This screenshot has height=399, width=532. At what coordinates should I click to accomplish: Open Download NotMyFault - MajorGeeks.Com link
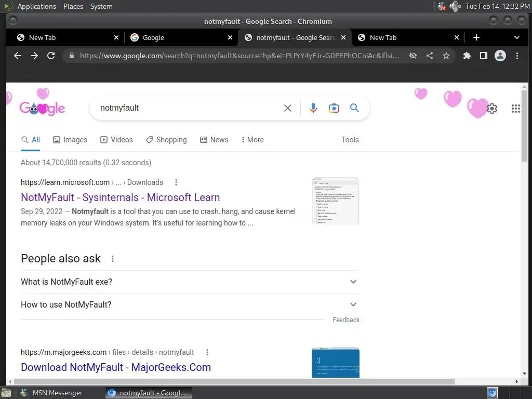(116, 367)
